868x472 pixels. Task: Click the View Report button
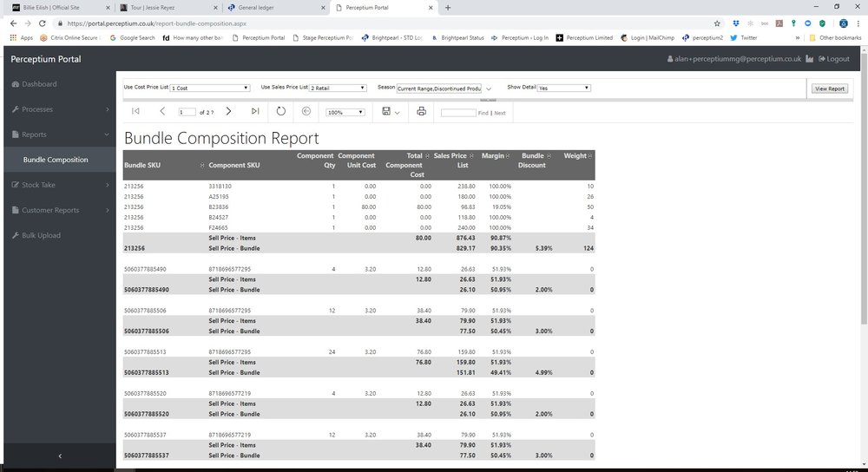(829, 88)
